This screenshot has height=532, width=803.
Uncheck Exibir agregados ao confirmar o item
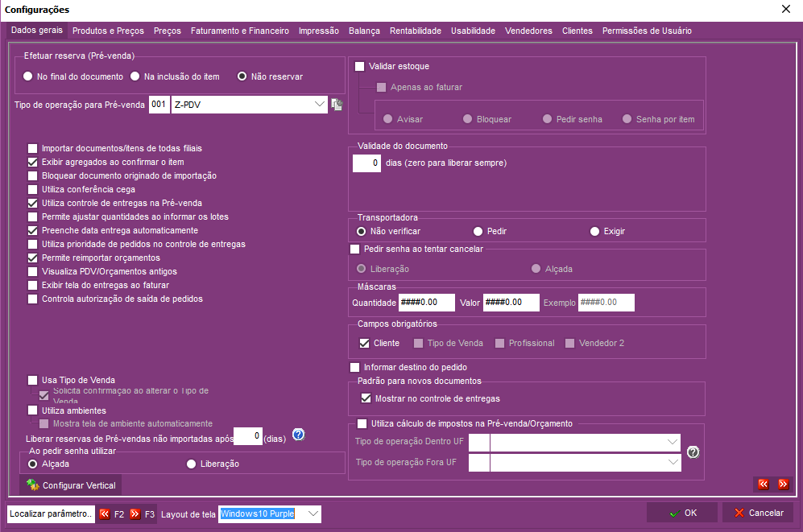tap(33, 162)
